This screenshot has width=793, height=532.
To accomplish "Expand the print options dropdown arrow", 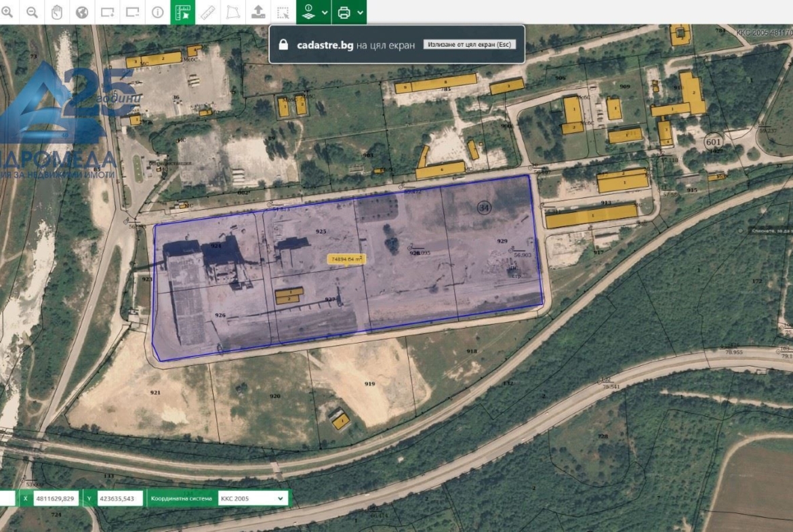I will (360, 12).
